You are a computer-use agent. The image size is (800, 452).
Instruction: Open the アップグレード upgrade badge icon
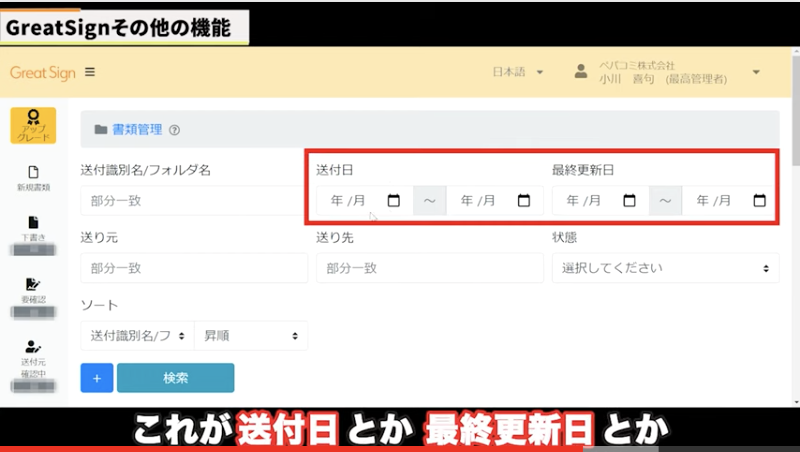pyautogui.click(x=33, y=126)
